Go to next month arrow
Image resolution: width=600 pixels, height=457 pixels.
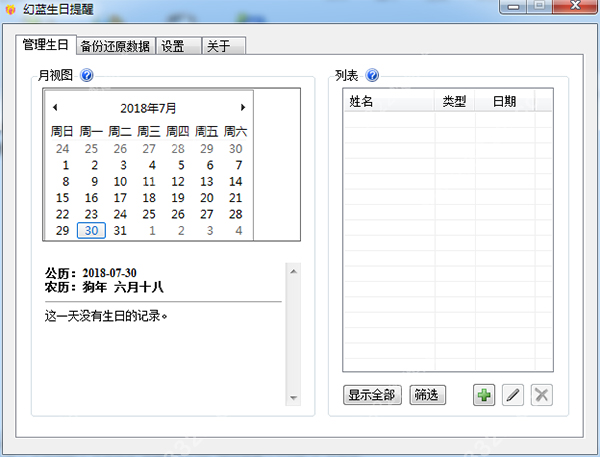[x=243, y=108]
